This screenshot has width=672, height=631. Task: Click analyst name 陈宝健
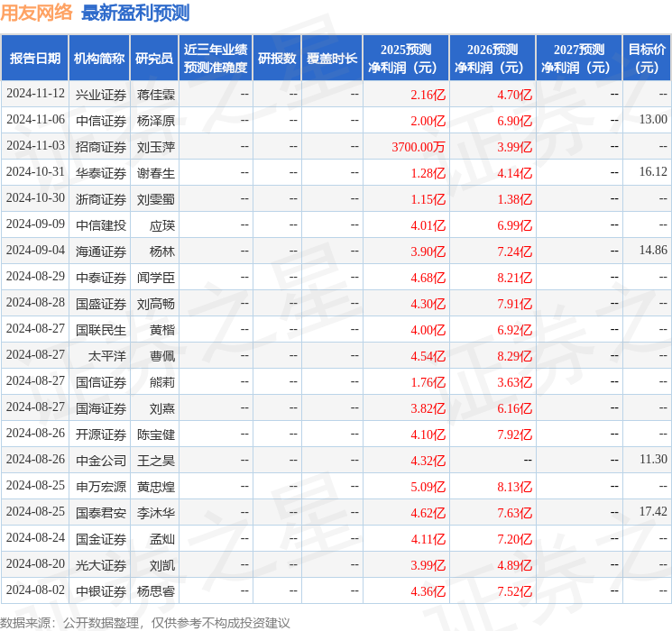pos(156,434)
